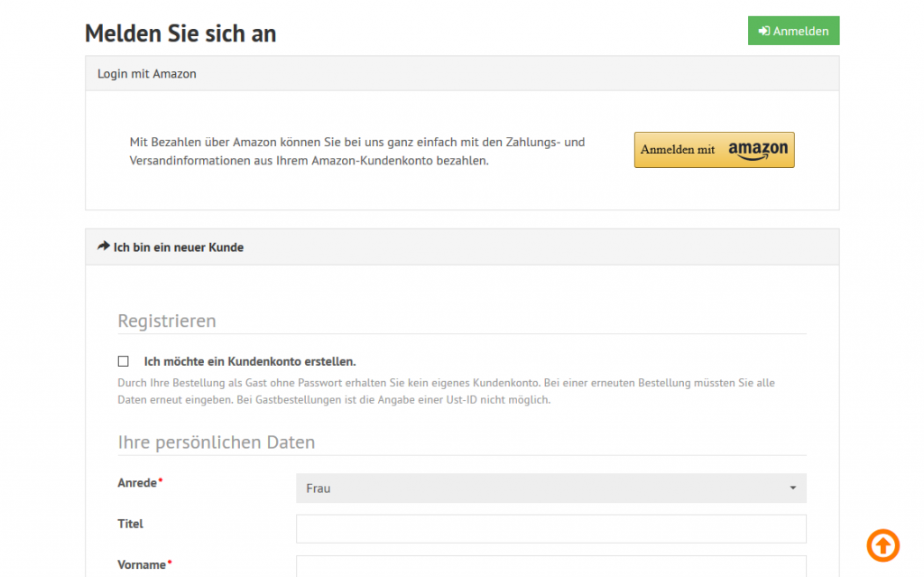The height and width of the screenshot is (577, 924).
Task: Focus the Titel input field
Action: coord(550,529)
